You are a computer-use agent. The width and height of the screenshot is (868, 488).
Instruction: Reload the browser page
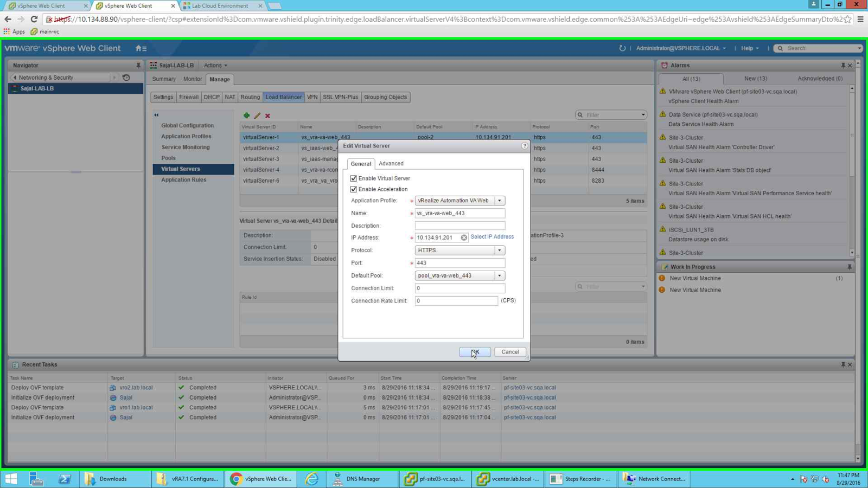(34, 19)
